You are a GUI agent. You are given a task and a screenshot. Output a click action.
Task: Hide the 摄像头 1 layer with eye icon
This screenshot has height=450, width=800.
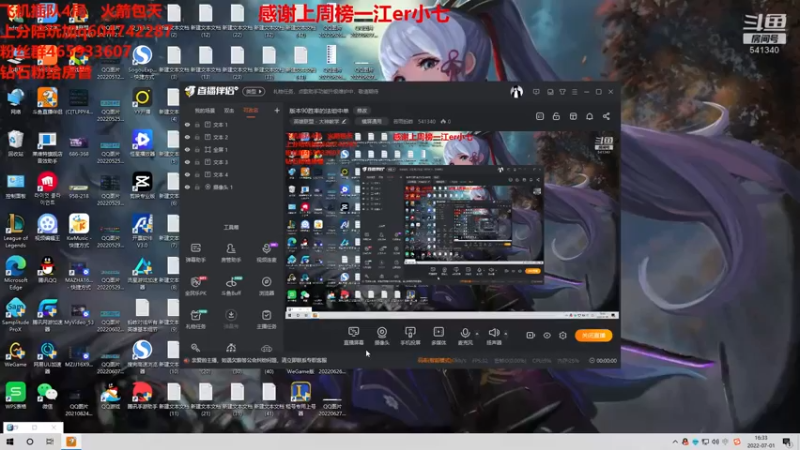[x=187, y=187]
